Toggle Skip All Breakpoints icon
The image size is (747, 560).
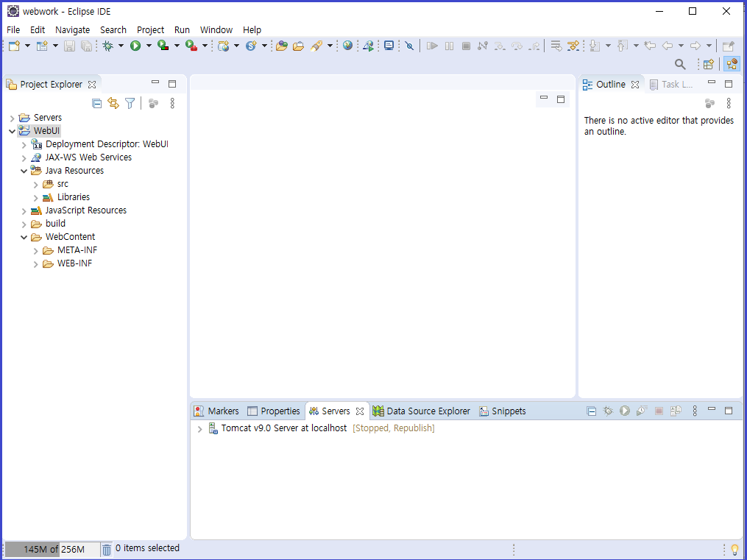pos(409,46)
